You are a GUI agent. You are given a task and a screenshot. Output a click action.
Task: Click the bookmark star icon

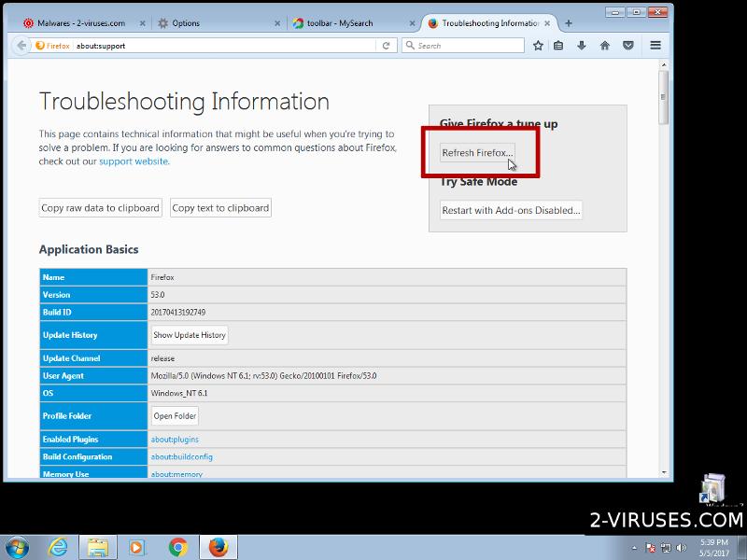(538, 45)
